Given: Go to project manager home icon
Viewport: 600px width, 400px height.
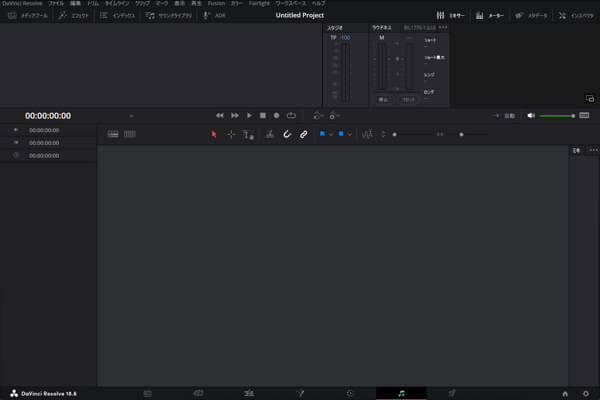Looking at the screenshot, I should point(565,393).
